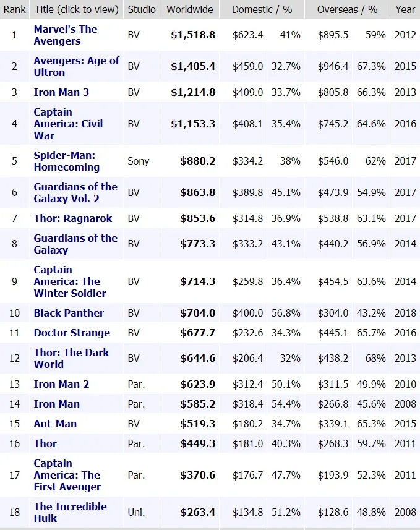Sort by Worldwide gross column header

[x=190, y=9]
